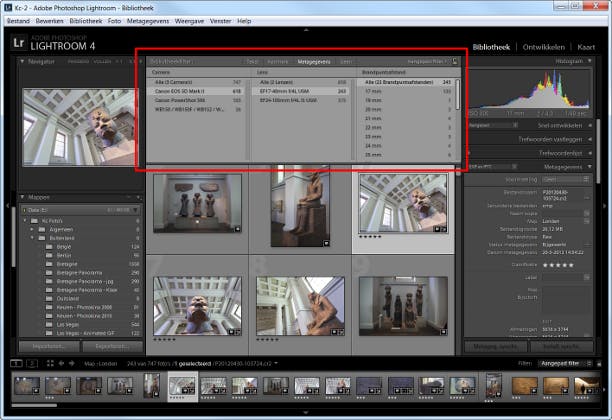Click the lock icon in filter bar

coord(456,61)
